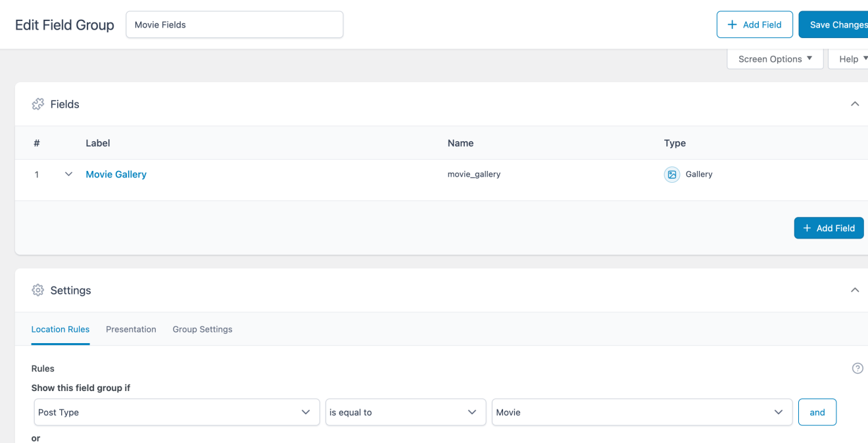Click Save Changes button
868x443 pixels.
coord(835,25)
